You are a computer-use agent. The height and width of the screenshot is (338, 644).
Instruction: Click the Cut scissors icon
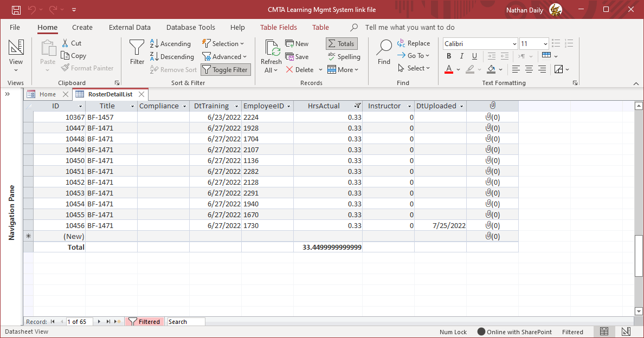[x=65, y=43]
